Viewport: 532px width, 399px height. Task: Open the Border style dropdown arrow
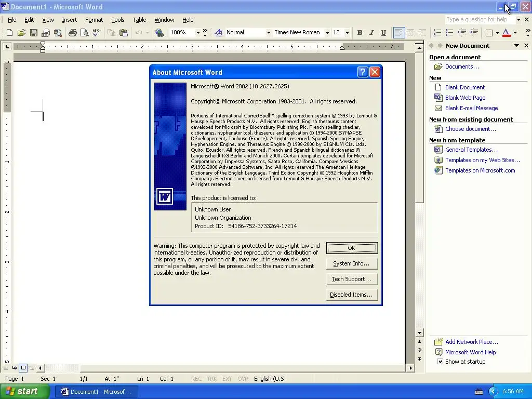pyautogui.click(x=497, y=33)
